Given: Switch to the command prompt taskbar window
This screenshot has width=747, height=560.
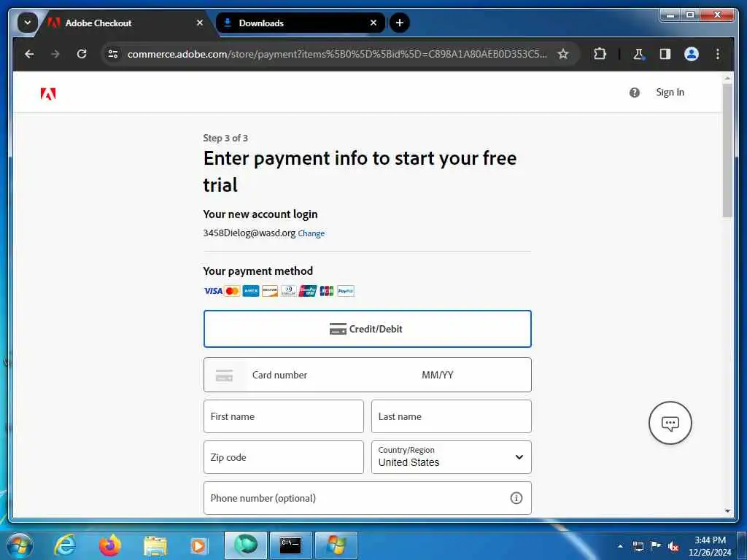Looking at the screenshot, I should [290, 545].
